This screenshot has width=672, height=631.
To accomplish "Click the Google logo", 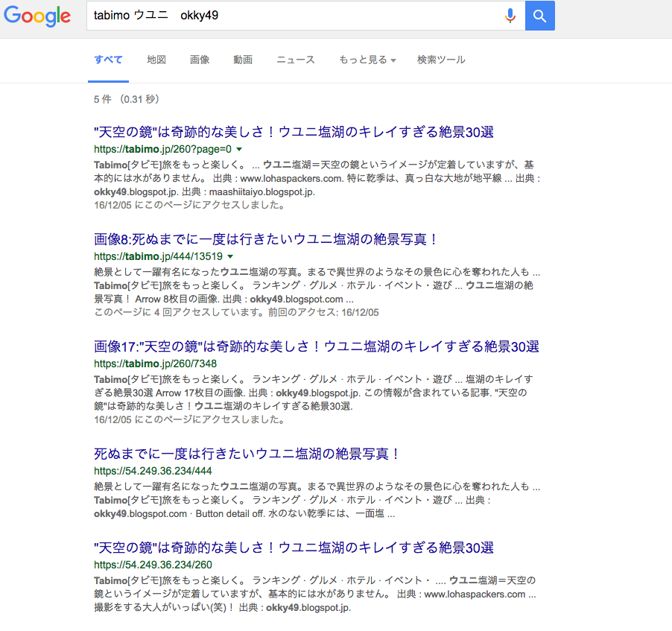I will pyautogui.click(x=37, y=16).
